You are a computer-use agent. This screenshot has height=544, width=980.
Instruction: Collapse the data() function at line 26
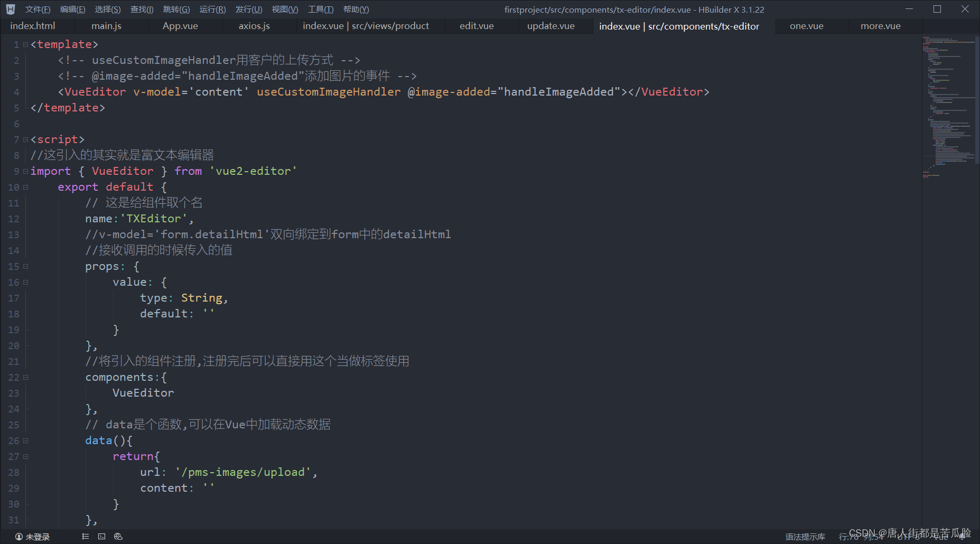[25, 441]
